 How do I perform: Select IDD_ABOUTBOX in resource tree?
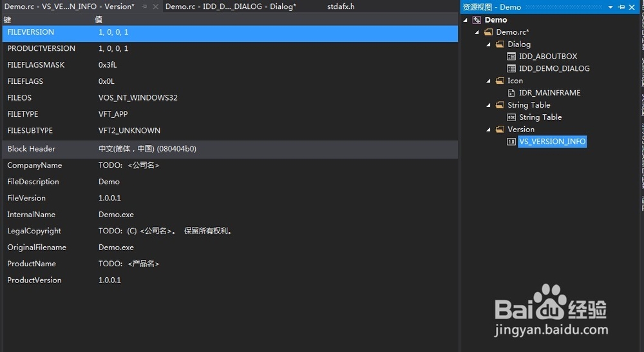click(548, 56)
